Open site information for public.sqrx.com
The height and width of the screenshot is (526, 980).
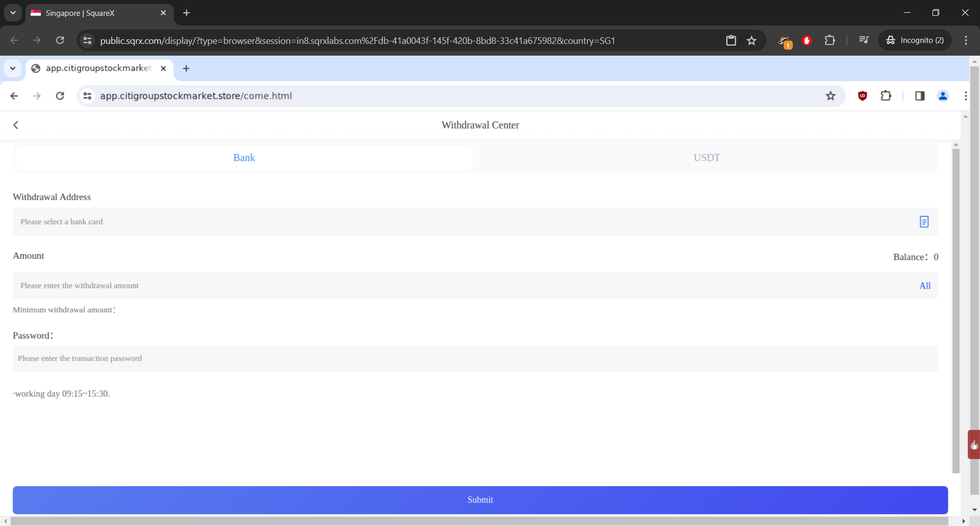[87, 40]
